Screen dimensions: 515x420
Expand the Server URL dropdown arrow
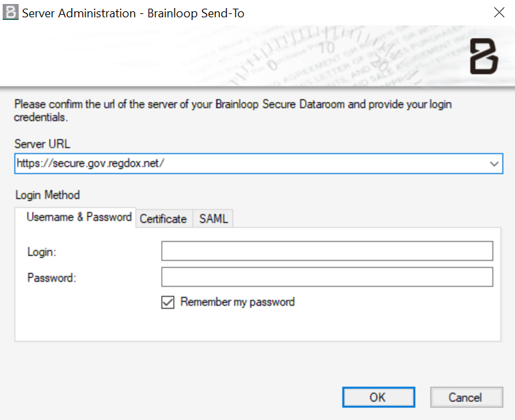(x=494, y=163)
